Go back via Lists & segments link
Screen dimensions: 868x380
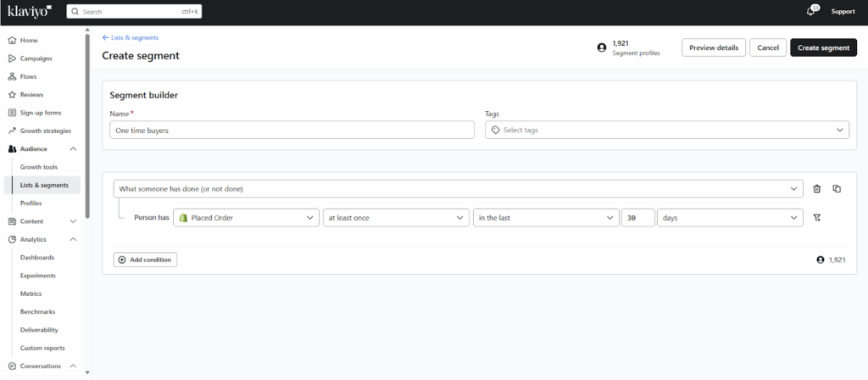pos(131,37)
